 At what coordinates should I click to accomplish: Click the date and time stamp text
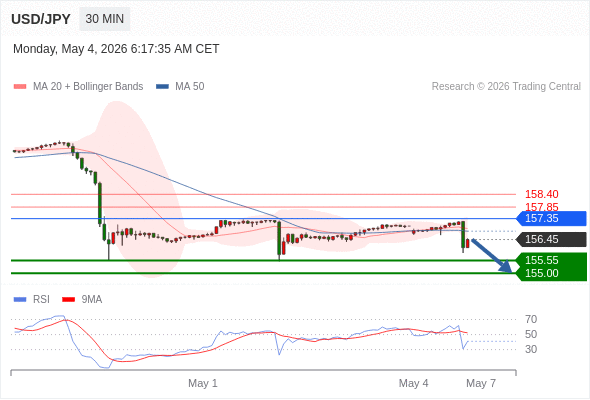(116, 49)
